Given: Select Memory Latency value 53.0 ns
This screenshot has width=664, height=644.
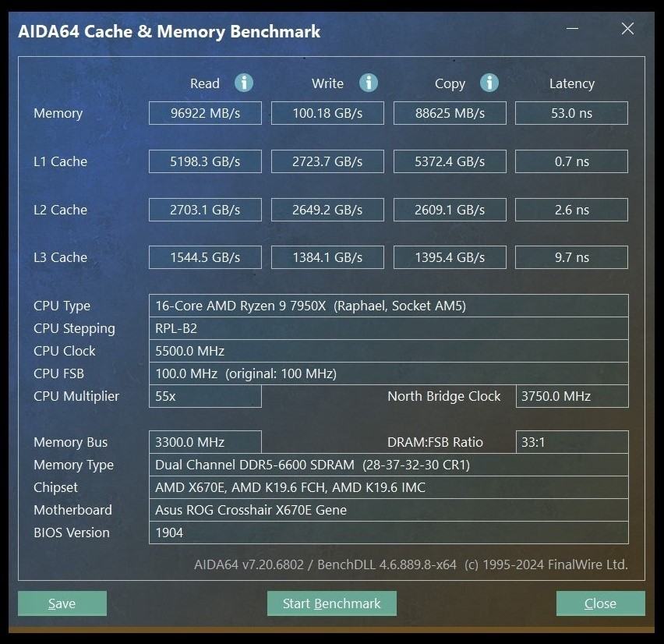Looking at the screenshot, I should tap(572, 113).
